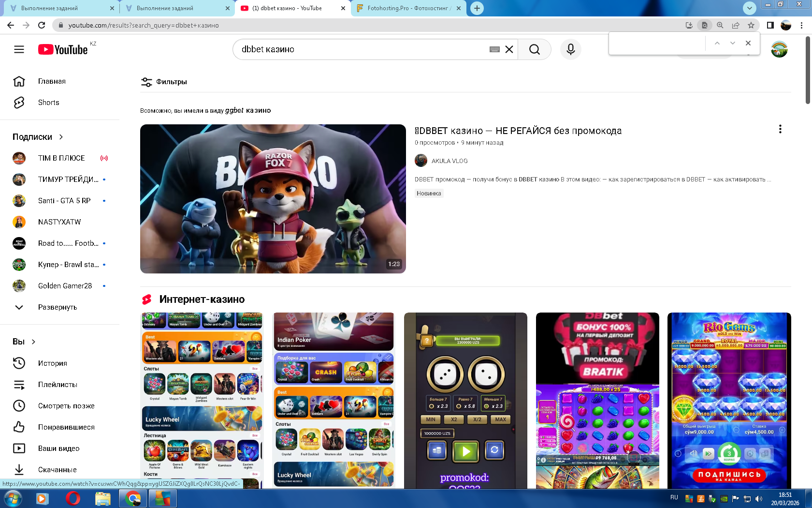The image size is (812, 508).
Task: Open the browser zoom control
Action: point(720,25)
